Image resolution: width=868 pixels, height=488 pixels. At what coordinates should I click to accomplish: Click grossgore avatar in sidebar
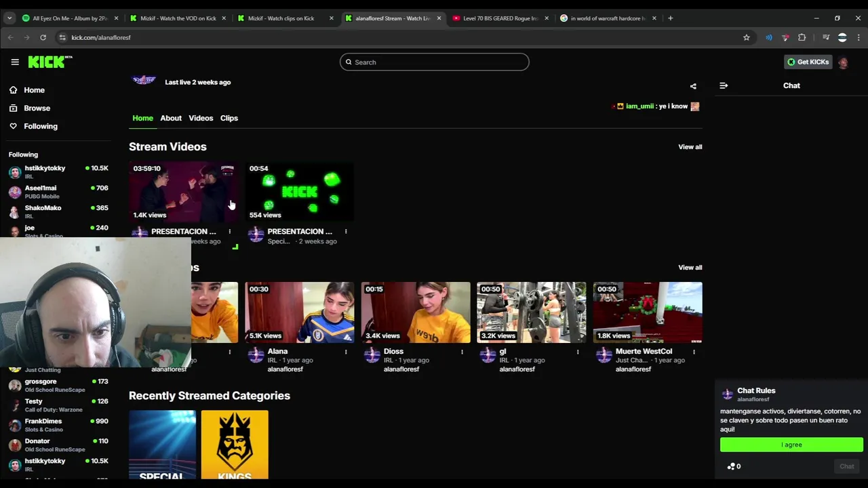(x=15, y=386)
